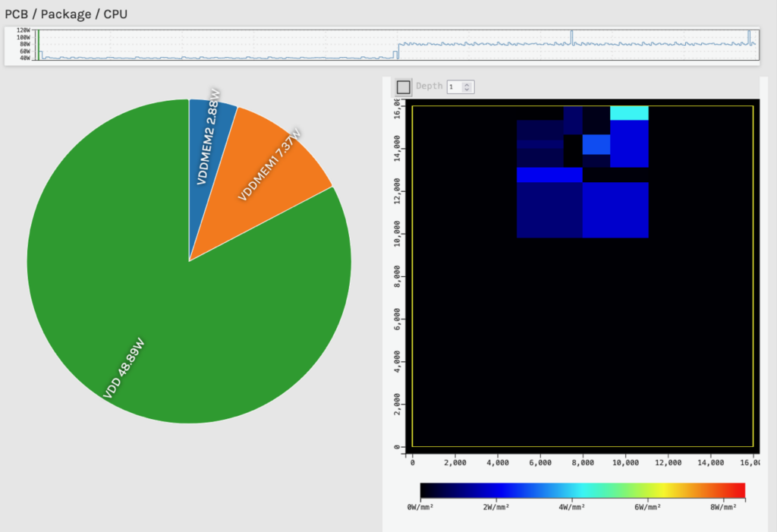
Task: Click the "8W/mm²" legend label
Action: click(x=723, y=507)
